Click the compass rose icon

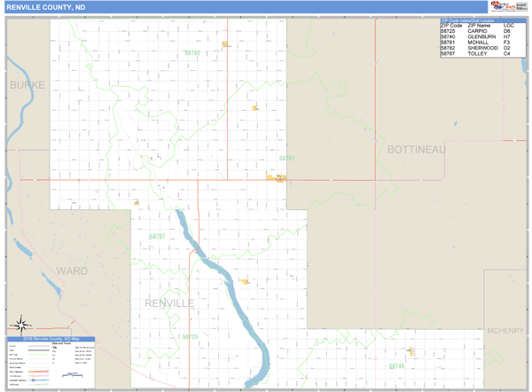[21, 325]
